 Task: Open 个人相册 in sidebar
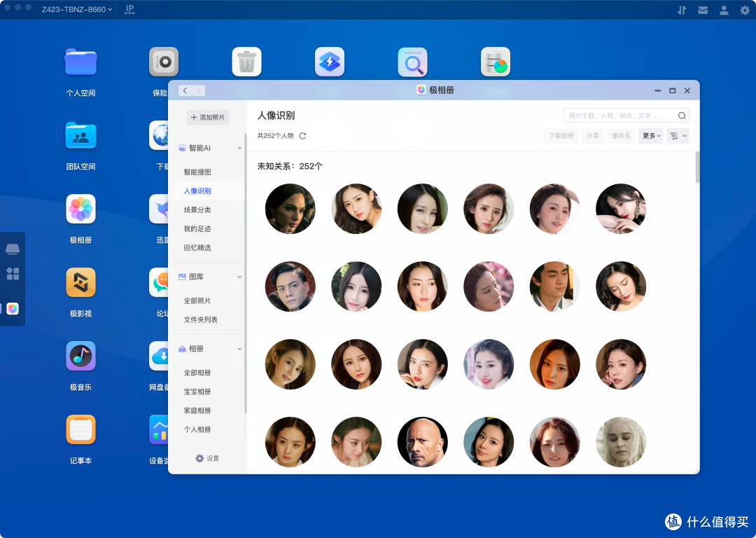[x=197, y=429]
